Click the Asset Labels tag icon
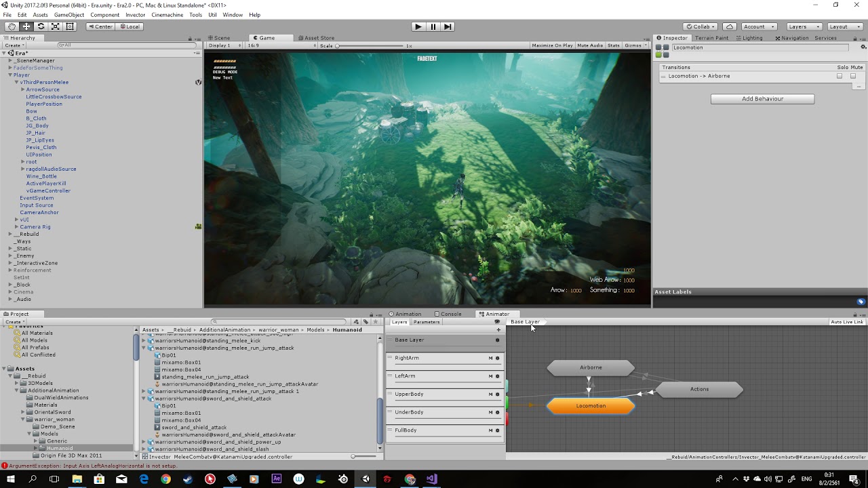 861,302
